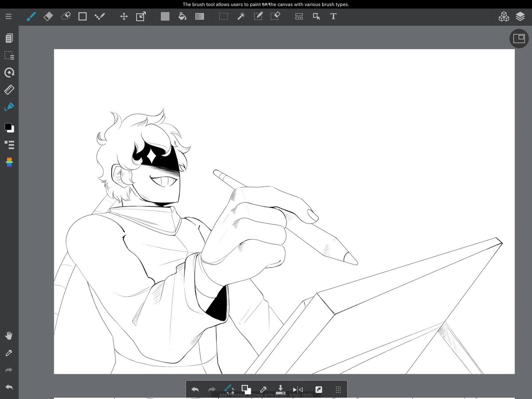Select the Eraser tool
The height and width of the screenshot is (399, 532).
pyautogui.click(x=48, y=16)
